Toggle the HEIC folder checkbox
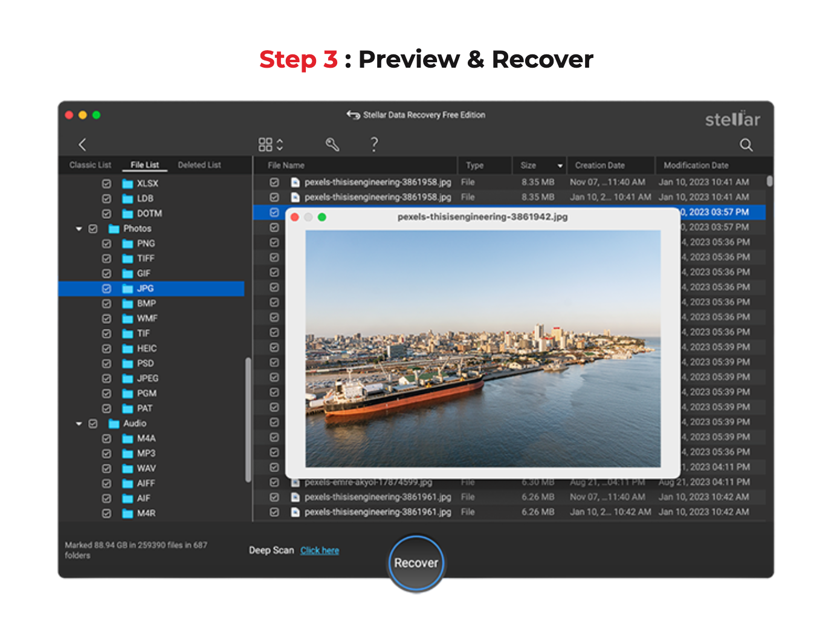Image resolution: width=840 pixels, height=631 pixels. 106,349
